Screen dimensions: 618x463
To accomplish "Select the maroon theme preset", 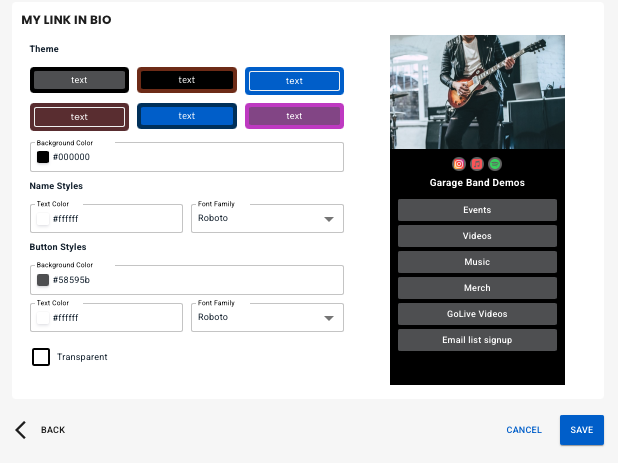I will [x=79, y=117].
